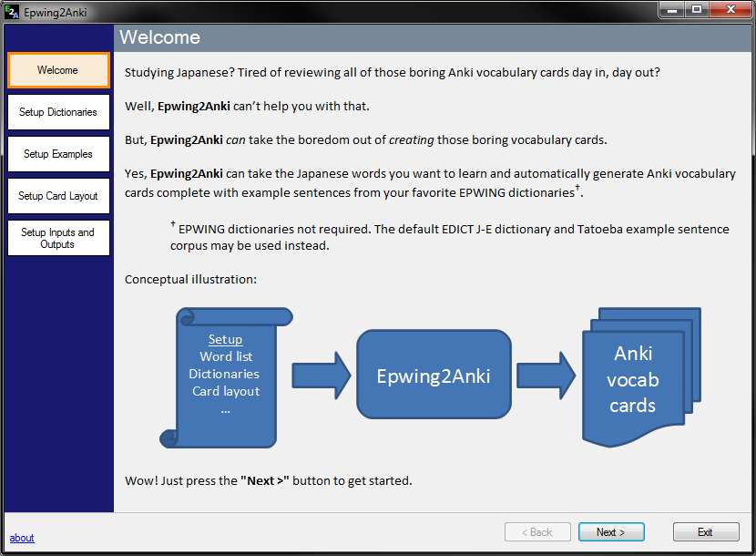Click the Anki vocab cards illustration
The image size is (756, 556).
(633, 380)
